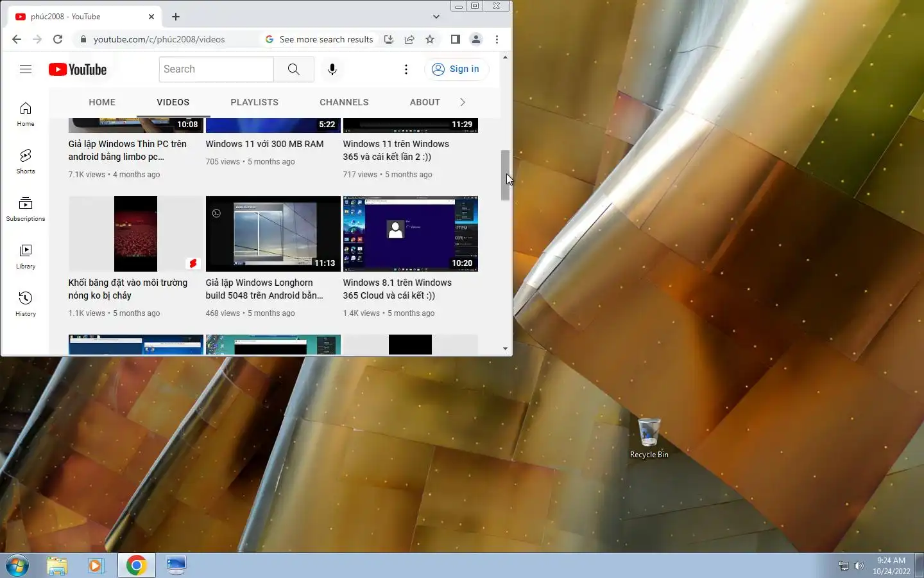Click the site lock icon
The image size is (924, 578).
pos(83,39)
